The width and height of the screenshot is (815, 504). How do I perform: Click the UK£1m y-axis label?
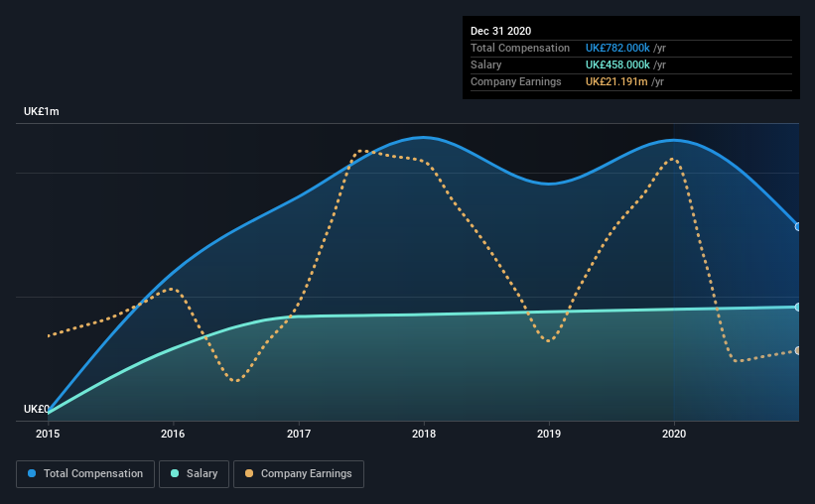tap(41, 112)
